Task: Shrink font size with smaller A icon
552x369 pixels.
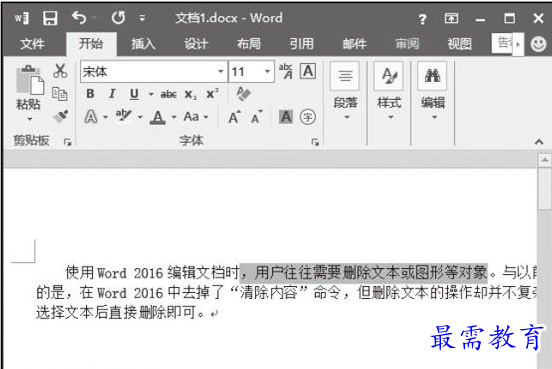Action: pyautogui.click(x=257, y=117)
